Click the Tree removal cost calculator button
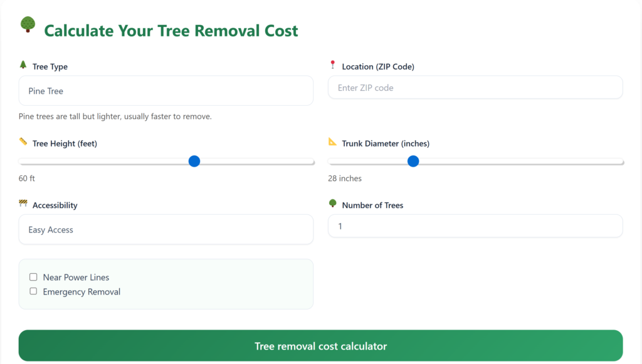Image resolution: width=642 pixels, height=364 pixels. 320,346
